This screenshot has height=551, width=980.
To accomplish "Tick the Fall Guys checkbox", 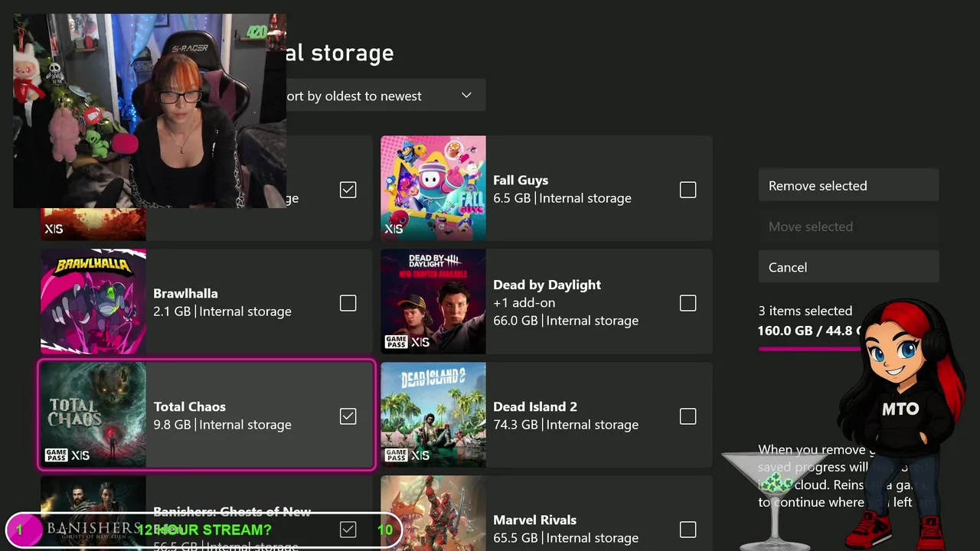I will [688, 190].
